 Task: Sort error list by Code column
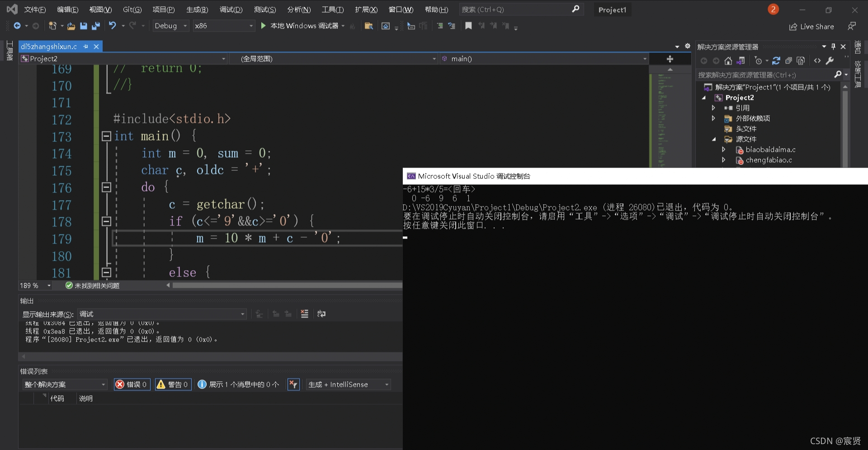coord(57,398)
